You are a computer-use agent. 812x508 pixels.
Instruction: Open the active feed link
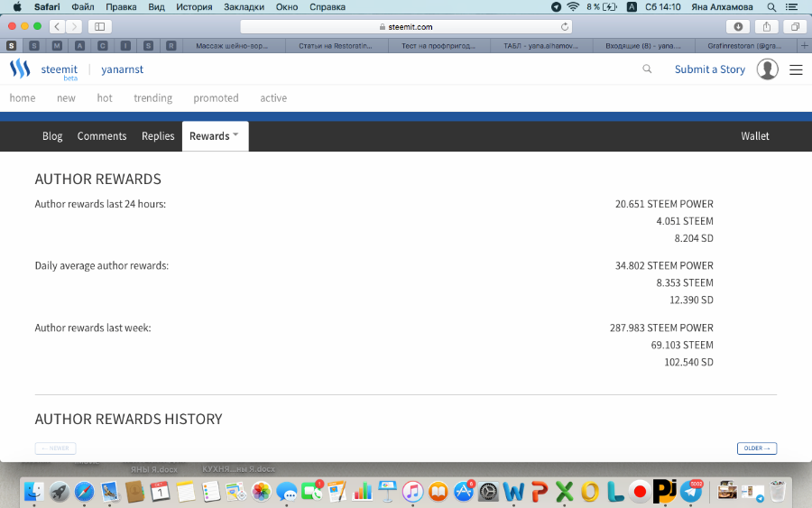point(273,97)
